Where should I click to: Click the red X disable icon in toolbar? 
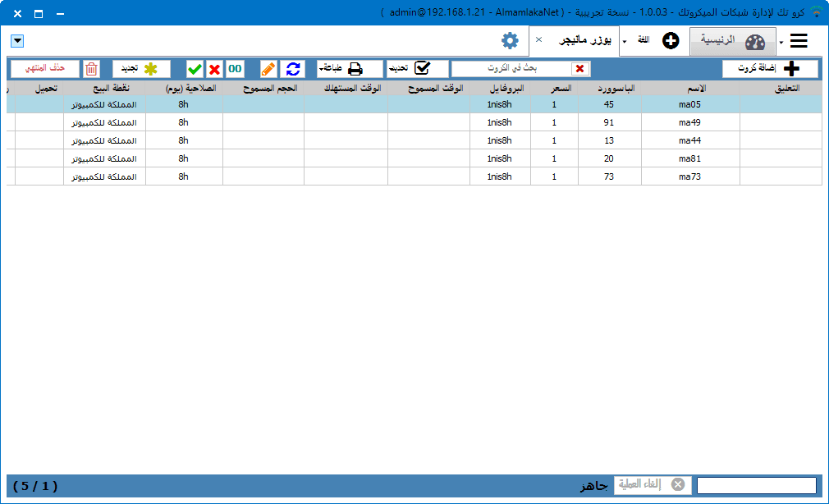(x=214, y=69)
